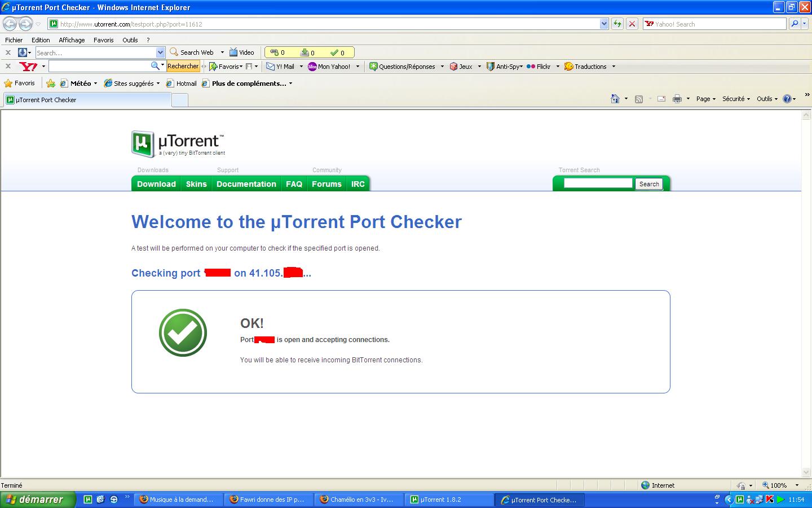Click the Download link in site navigation
Viewport: 812px width, 508px height.
156,184
